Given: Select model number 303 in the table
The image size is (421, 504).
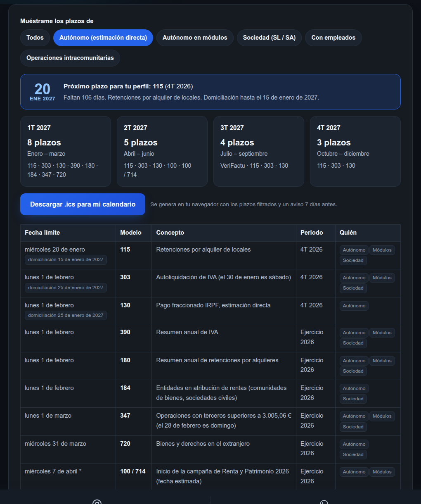Looking at the screenshot, I should click(125, 277).
